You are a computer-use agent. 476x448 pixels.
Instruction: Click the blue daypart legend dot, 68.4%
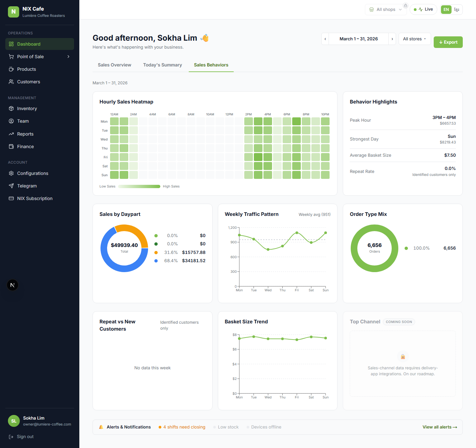coord(156,261)
